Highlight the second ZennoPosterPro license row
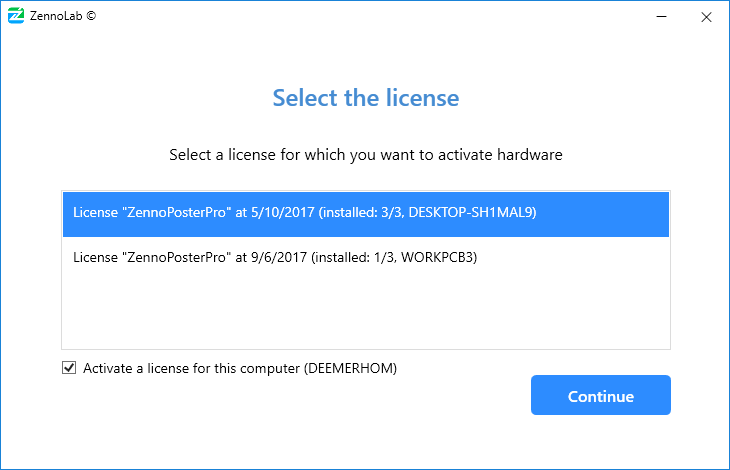This screenshot has width=730, height=470. (x=366, y=257)
